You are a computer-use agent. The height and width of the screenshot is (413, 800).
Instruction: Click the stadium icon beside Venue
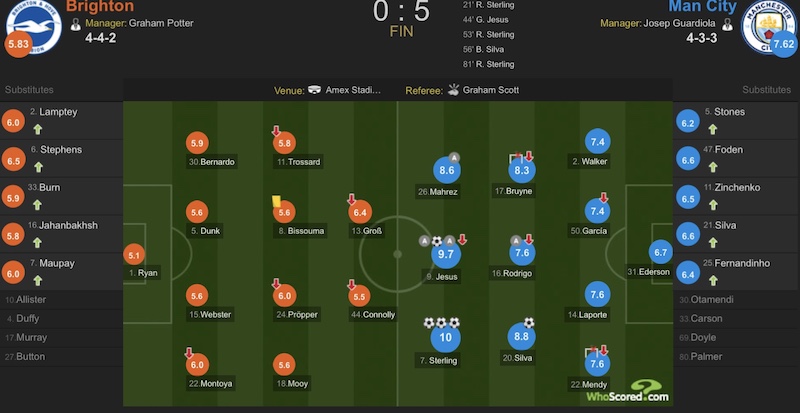tap(315, 90)
